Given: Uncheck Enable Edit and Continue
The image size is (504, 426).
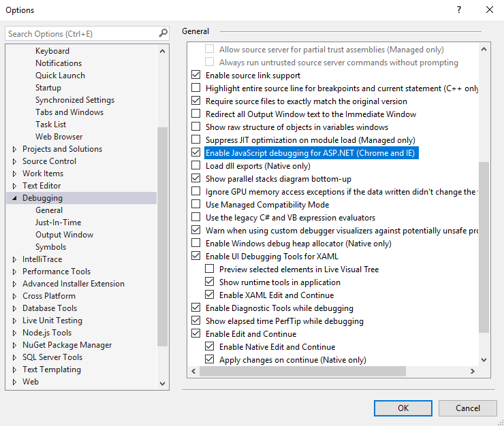Looking at the screenshot, I should [x=195, y=333].
